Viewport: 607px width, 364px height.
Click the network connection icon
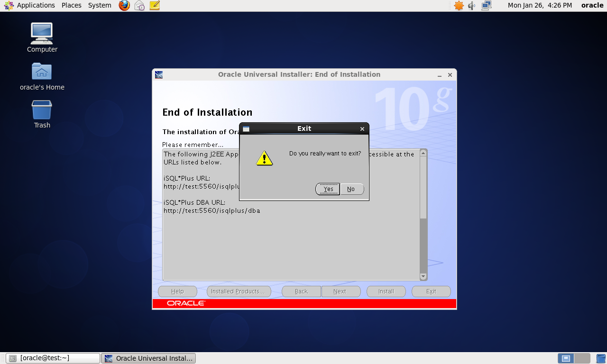pyautogui.click(x=487, y=6)
